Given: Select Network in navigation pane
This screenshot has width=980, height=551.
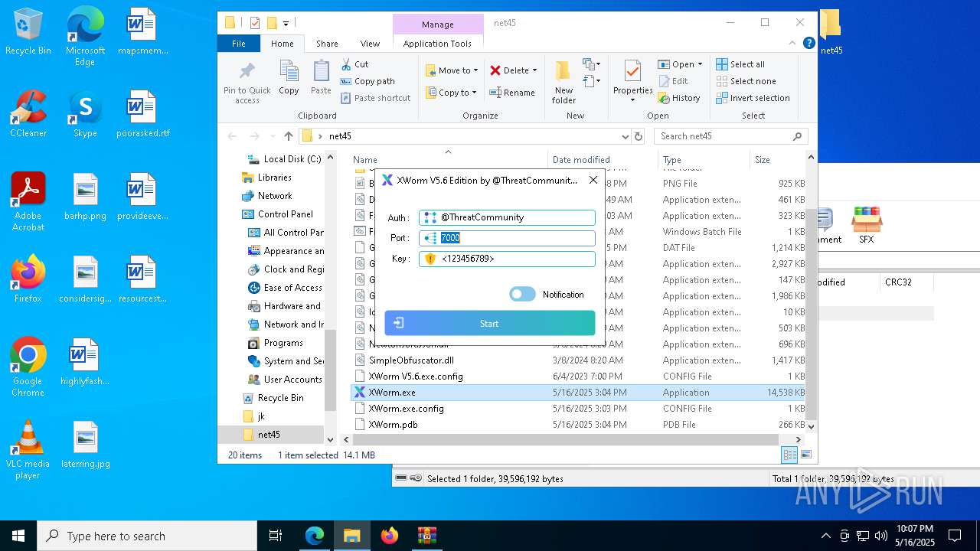Looking at the screenshot, I should tap(266, 196).
